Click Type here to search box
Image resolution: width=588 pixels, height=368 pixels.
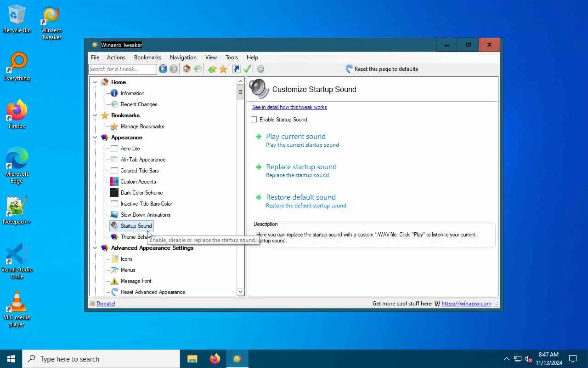(101, 359)
